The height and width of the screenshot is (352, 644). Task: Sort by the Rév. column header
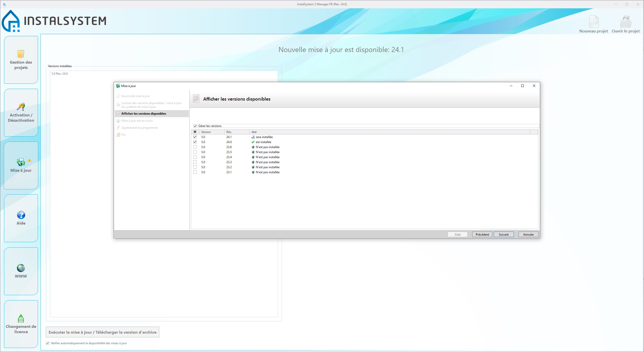[237, 132]
